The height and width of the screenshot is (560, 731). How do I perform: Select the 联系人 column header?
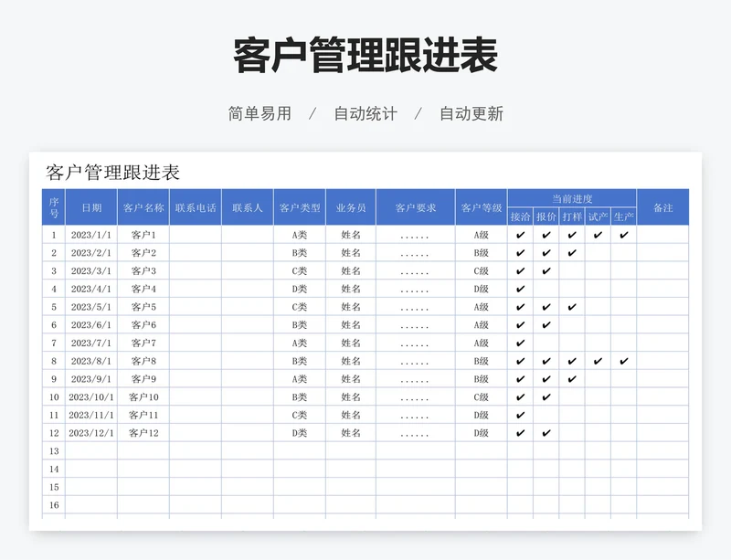(x=248, y=207)
